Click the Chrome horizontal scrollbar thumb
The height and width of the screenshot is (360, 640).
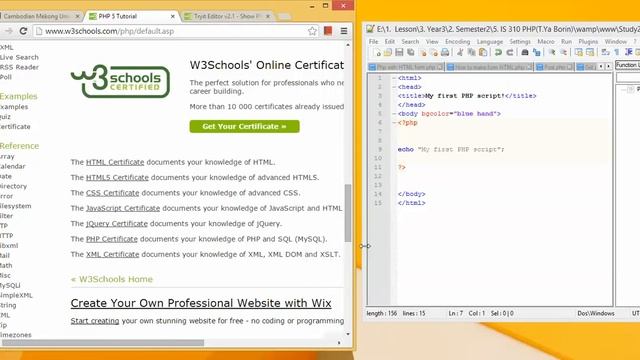coord(102,343)
